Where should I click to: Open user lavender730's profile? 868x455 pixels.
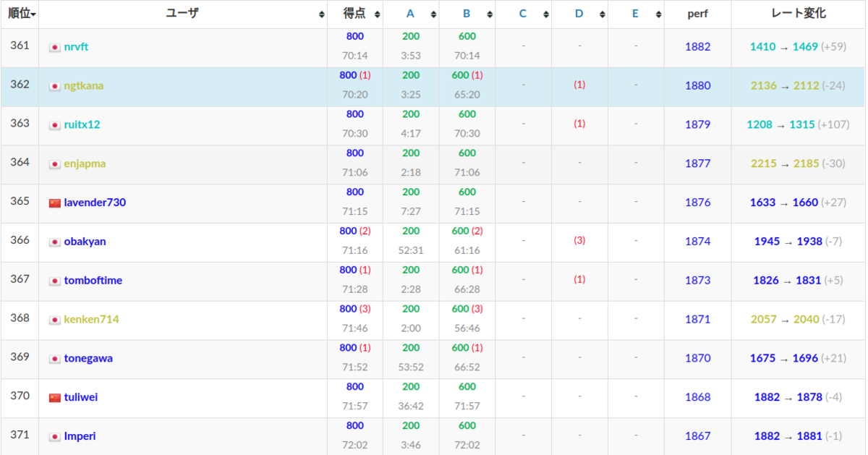(x=95, y=203)
